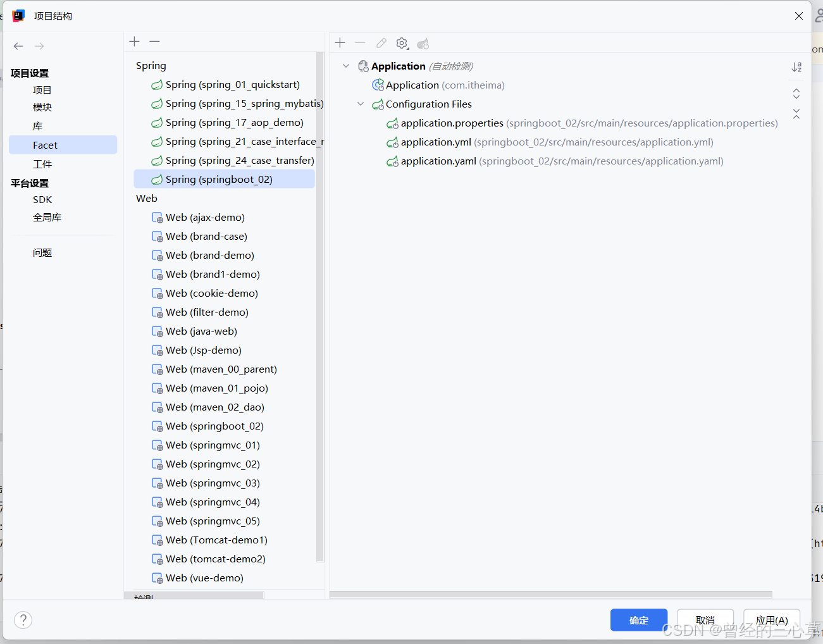This screenshot has height=644, width=823.
Task: Go forward with the right arrow icon
Action: point(39,46)
